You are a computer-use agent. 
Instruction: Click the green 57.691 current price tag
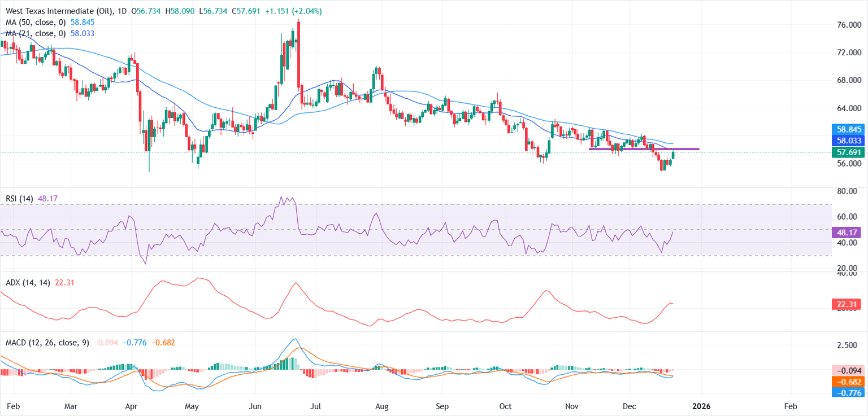849,152
